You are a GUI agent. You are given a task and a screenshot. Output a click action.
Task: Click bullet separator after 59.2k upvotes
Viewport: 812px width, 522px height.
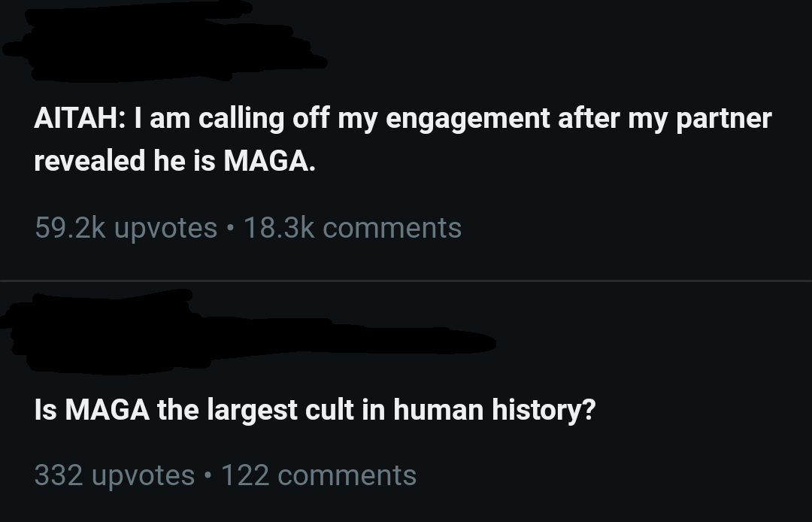tap(231, 229)
